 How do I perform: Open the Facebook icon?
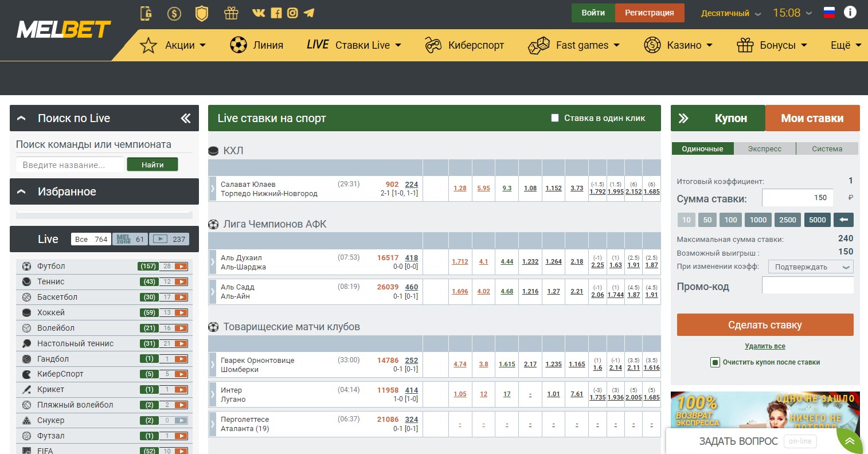(276, 13)
